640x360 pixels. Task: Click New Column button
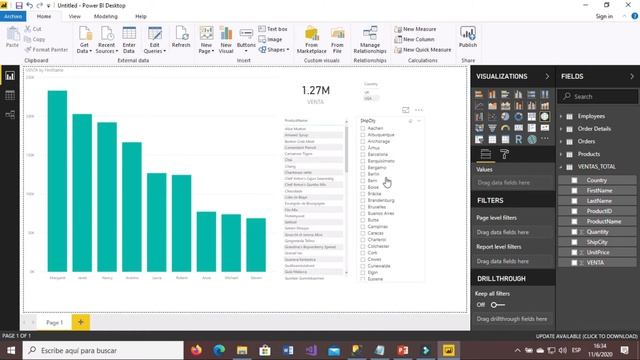coord(414,40)
